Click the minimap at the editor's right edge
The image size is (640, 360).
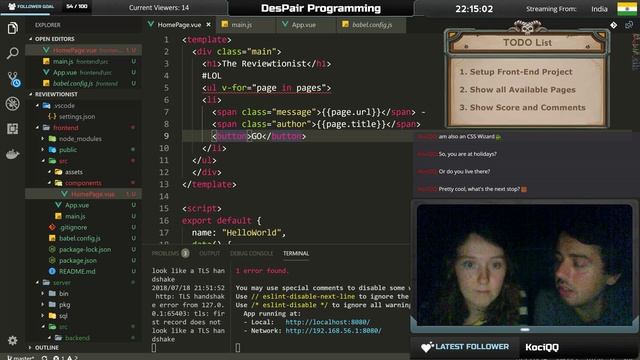(635, 52)
